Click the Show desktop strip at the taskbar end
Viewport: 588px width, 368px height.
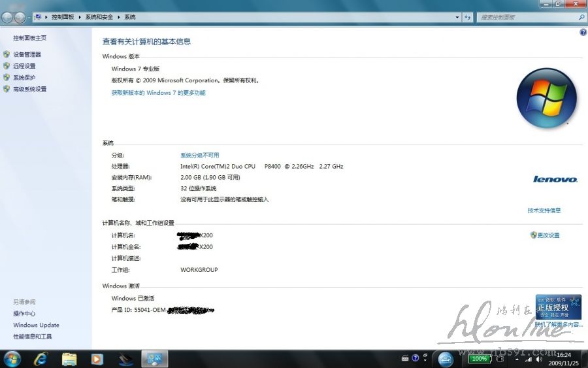584,359
